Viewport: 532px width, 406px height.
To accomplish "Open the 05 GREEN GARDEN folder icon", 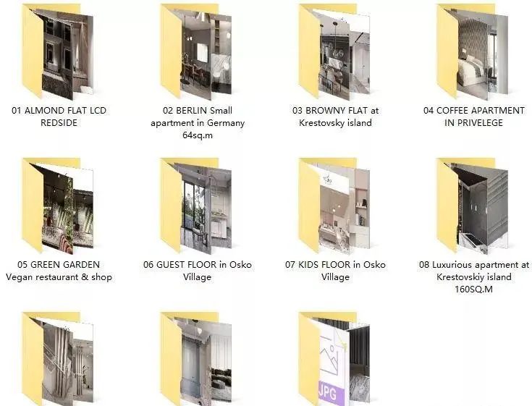I will 58,206.
